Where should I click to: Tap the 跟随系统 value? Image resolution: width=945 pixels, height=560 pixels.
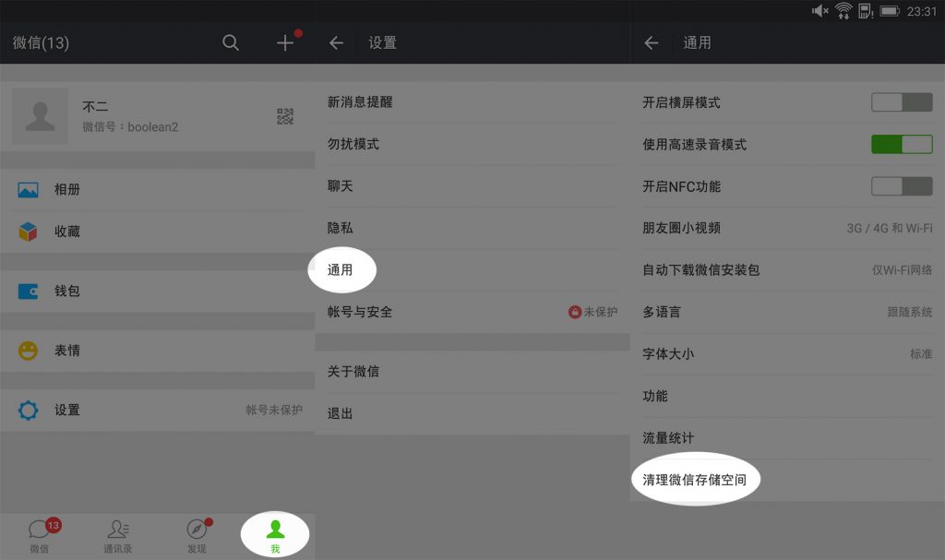[910, 312]
